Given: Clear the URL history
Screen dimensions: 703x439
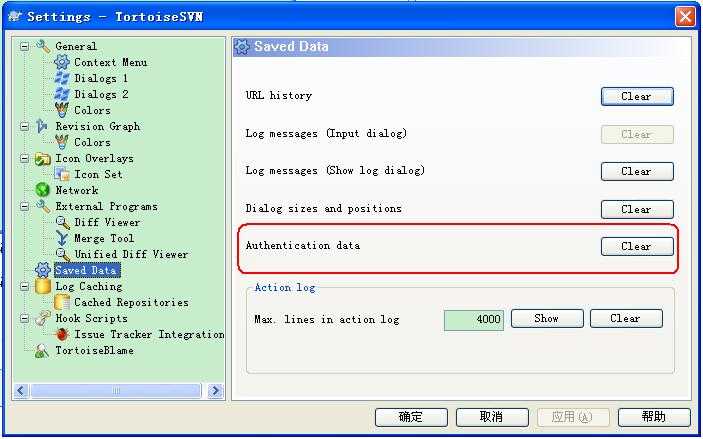Looking at the screenshot, I should [637, 96].
